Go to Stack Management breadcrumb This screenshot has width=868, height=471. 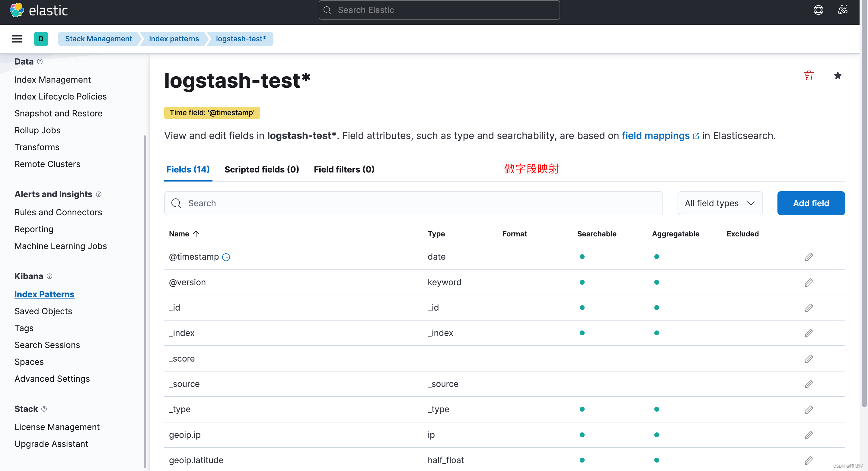(98, 39)
